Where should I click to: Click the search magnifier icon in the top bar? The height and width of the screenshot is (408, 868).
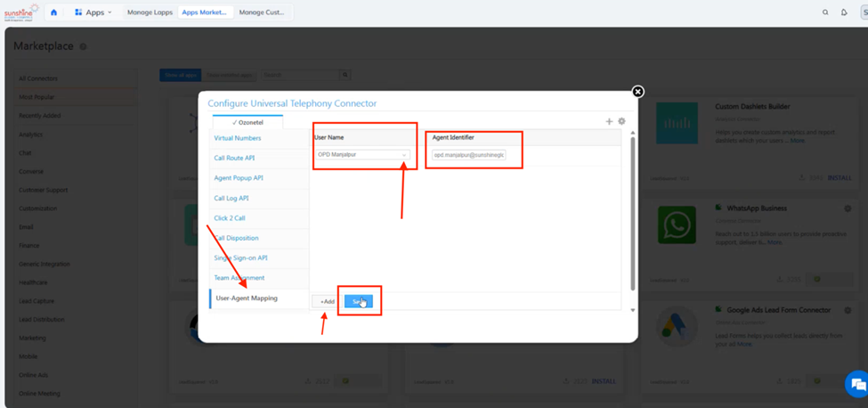tap(825, 12)
